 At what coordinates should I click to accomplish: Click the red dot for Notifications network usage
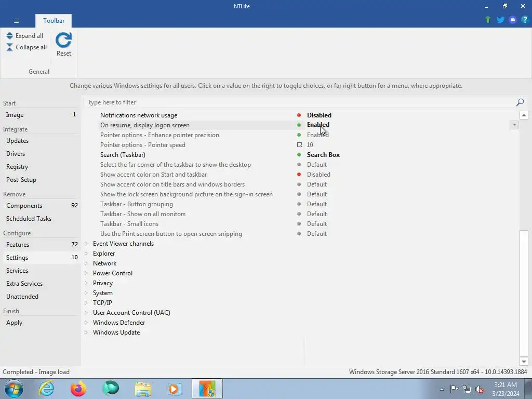tap(299, 115)
